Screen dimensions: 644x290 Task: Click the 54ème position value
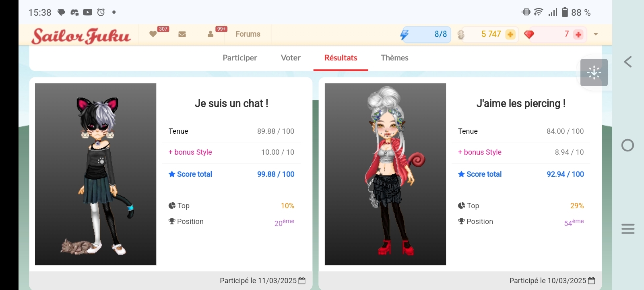[x=574, y=222]
